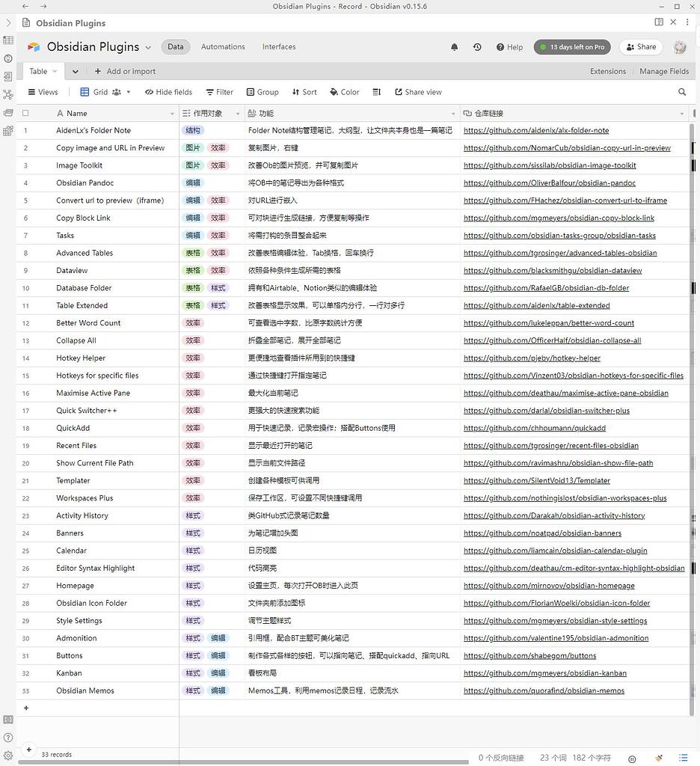Viewport: 700px width, 766px height.
Task: Open the Color options
Action: [344, 92]
